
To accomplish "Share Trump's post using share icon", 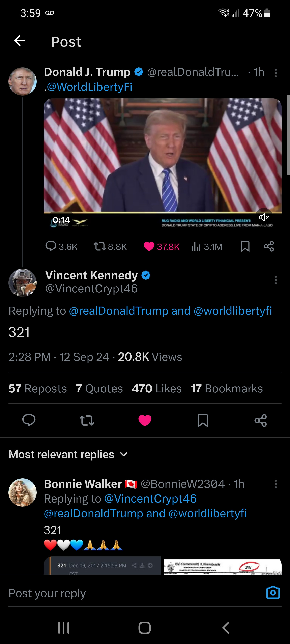I will 269,246.
